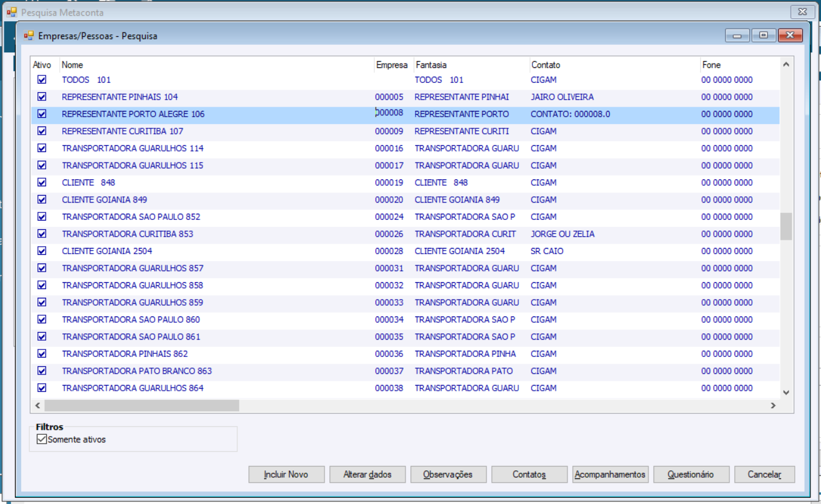Click the Empresas/Pessoas window title icon
This screenshot has width=821, height=504.
pyautogui.click(x=29, y=36)
